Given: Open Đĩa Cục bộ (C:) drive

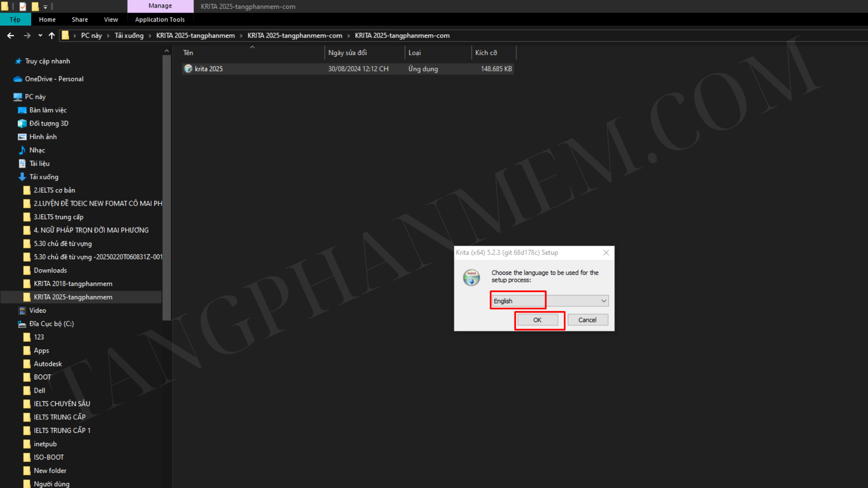Looking at the screenshot, I should point(51,324).
